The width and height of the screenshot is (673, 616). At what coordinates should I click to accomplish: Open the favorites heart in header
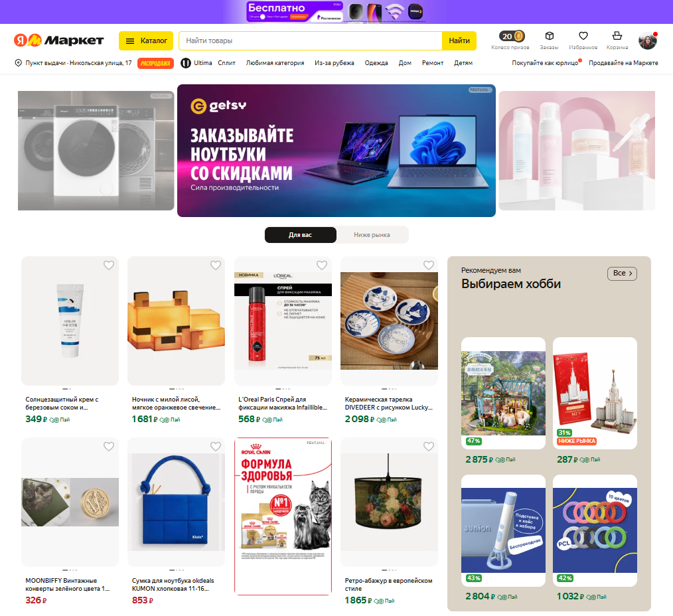coord(583,36)
